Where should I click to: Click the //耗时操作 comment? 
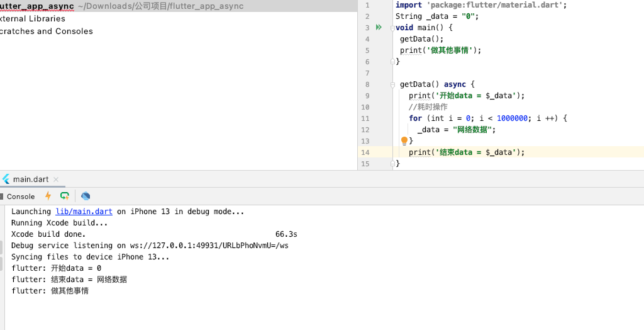(x=428, y=107)
